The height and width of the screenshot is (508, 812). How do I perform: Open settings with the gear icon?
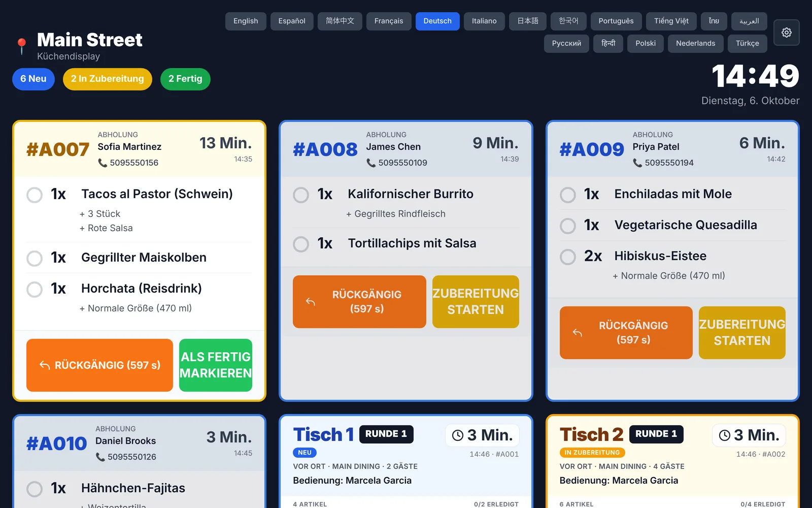click(x=786, y=33)
